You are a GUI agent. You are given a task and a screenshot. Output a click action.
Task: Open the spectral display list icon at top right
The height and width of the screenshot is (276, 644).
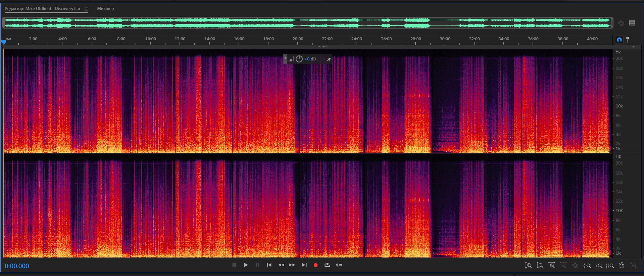pyautogui.click(x=632, y=23)
